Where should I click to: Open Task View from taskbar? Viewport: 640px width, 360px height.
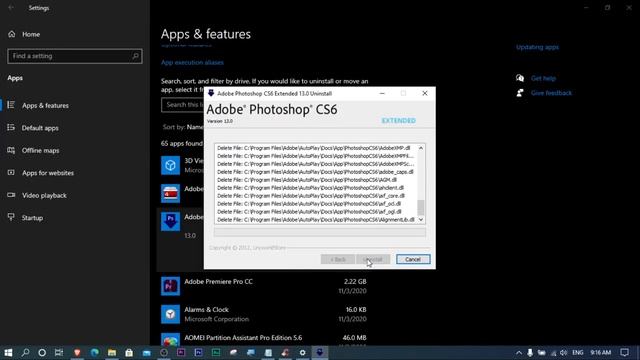pyautogui.click(x=59, y=353)
